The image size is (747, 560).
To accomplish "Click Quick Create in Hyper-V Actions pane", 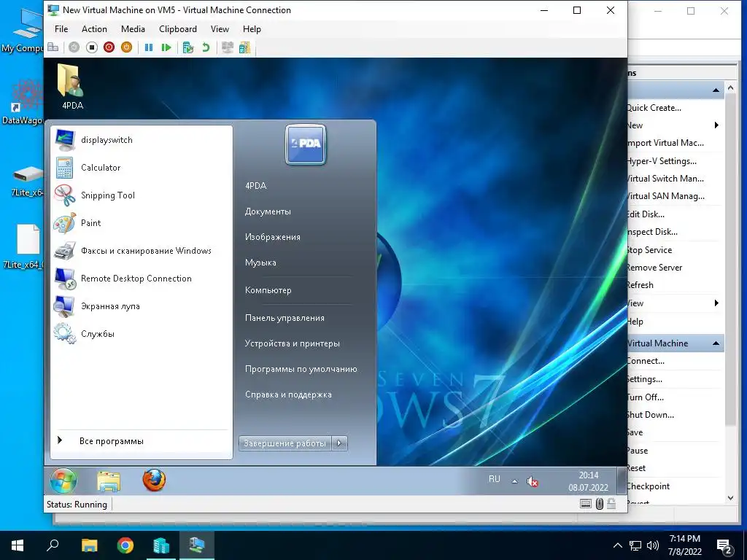I will pos(654,108).
